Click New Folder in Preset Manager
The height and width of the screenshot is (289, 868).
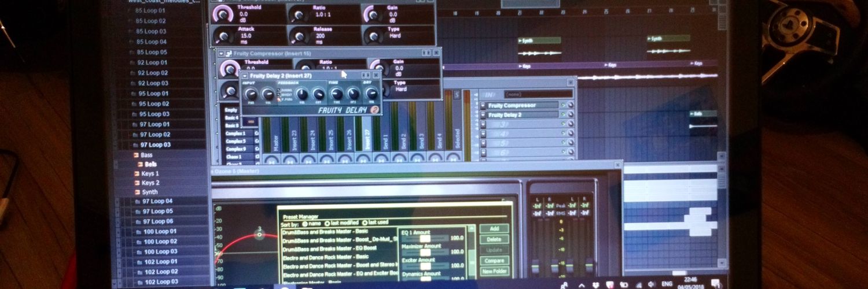pos(494,271)
